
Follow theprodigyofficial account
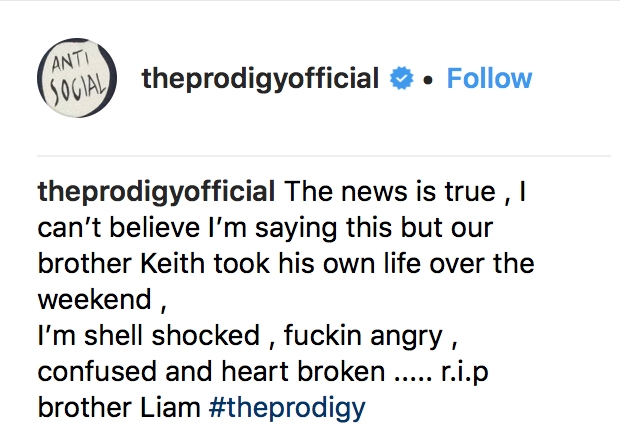coord(489,78)
